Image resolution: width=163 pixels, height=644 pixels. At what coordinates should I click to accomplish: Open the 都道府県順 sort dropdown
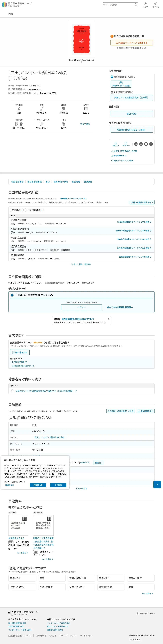[17, 210]
